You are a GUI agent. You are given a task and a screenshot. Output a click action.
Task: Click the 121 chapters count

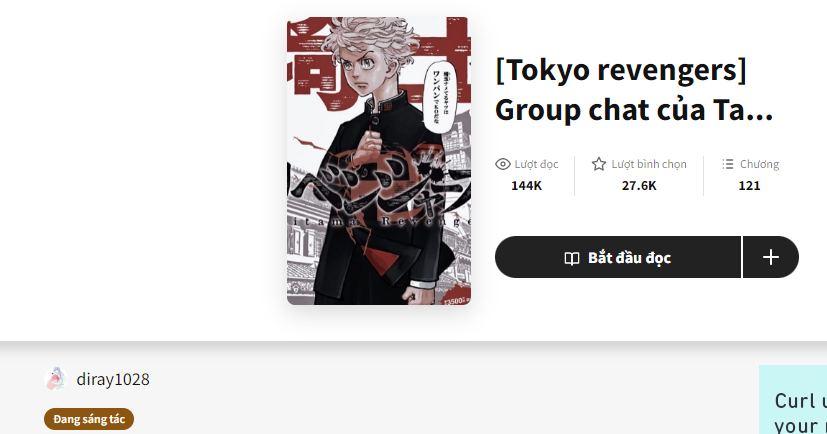point(749,186)
